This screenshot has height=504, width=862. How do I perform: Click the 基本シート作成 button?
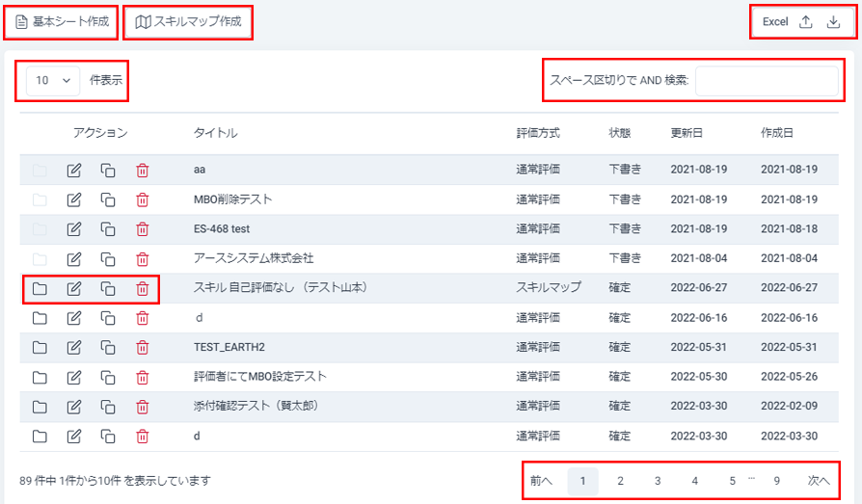click(x=62, y=21)
